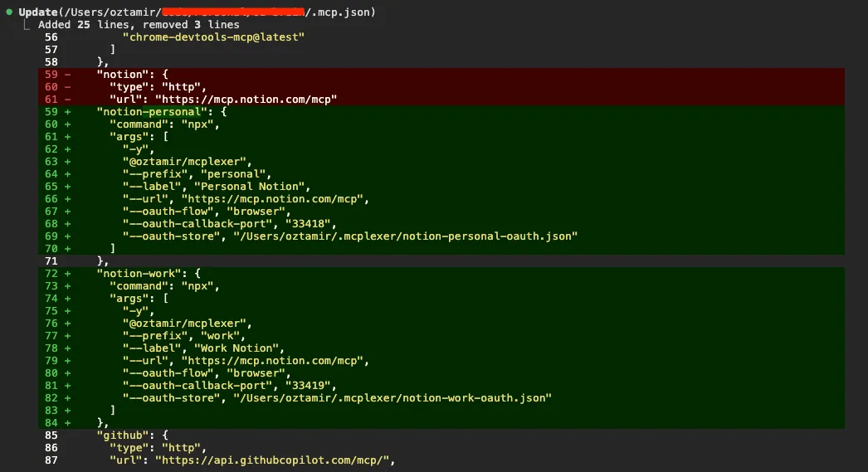This screenshot has width=868, height=472.
Task: Click the "--url" entry on line 79
Action: [x=246, y=361]
